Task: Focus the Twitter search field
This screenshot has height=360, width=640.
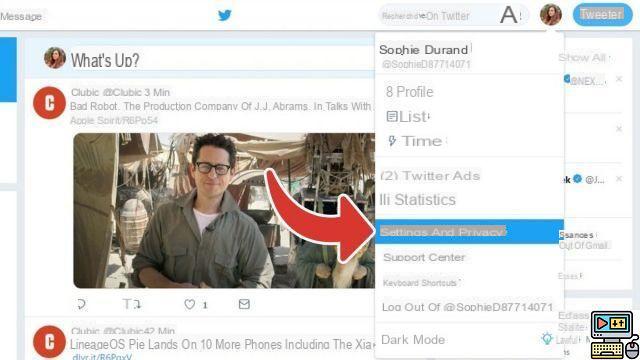Action: 453,16
